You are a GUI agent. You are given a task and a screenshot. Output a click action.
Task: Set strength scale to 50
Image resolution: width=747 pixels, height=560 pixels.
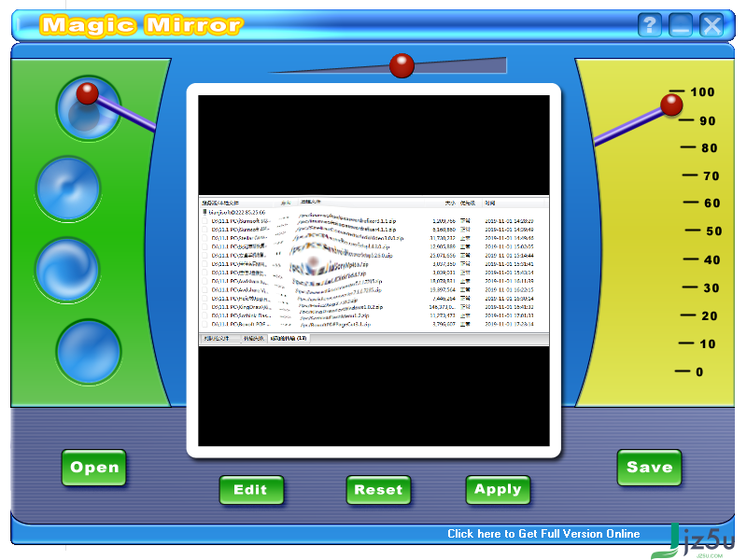(704, 231)
